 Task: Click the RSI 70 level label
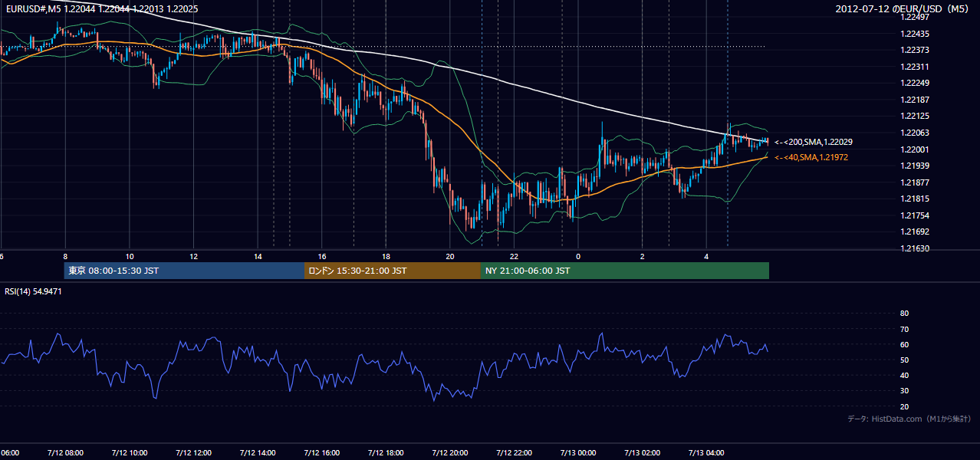tap(904, 329)
